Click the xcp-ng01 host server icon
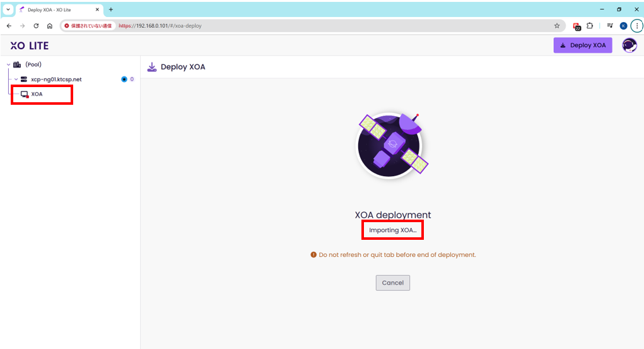644x349 pixels. [24, 80]
